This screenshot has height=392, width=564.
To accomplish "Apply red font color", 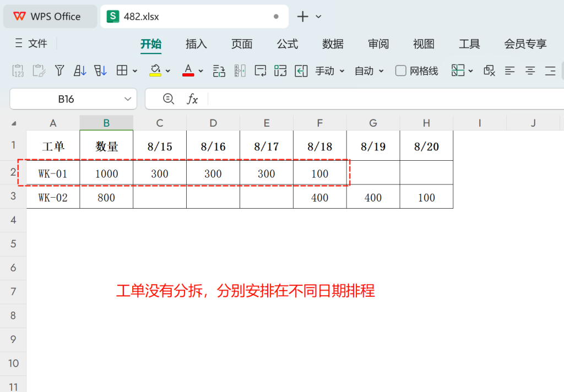I will 188,70.
